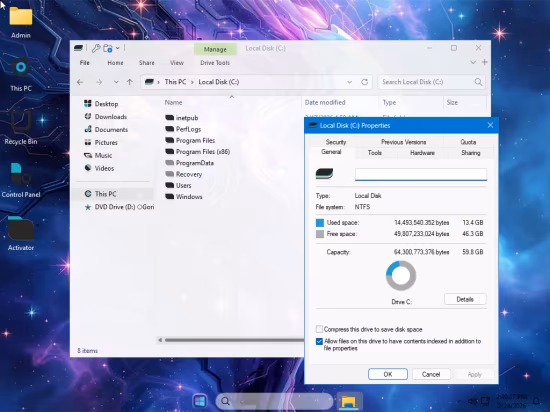Go forward using Explorer's forward arrow
Screen dimensions: 550x412
pyautogui.click(x=99, y=82)
